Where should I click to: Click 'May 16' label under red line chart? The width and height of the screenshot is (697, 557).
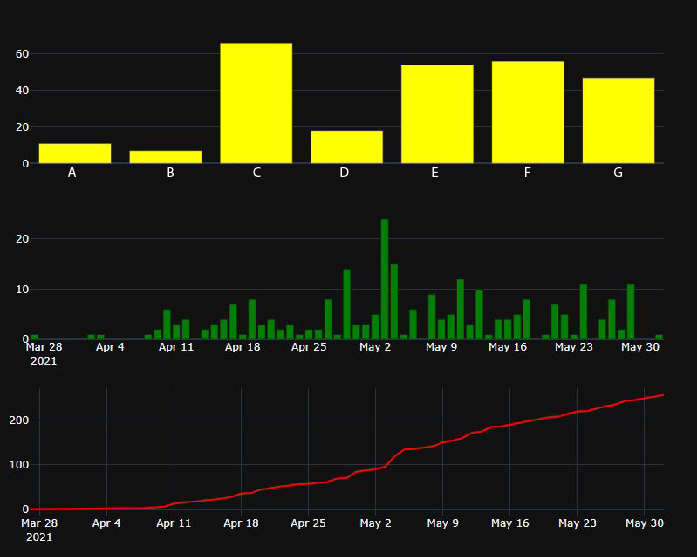coord(510,523)
